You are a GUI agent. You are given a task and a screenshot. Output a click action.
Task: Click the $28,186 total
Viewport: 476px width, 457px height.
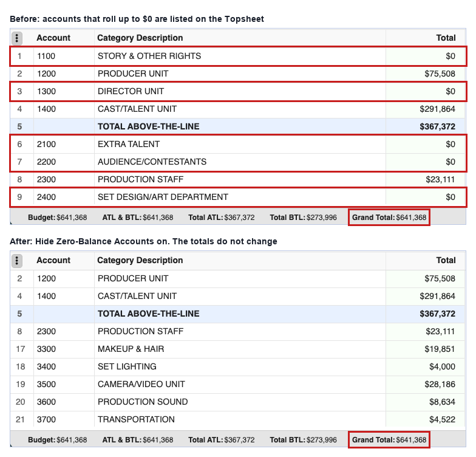(x=440, y=384)
